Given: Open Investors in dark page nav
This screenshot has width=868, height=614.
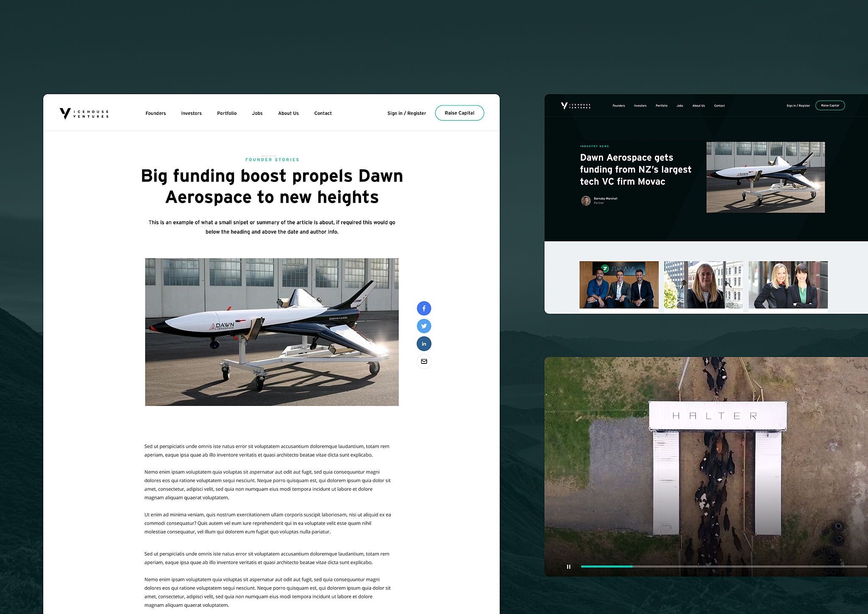Looking at the screenshot, I should pos(640,106).
